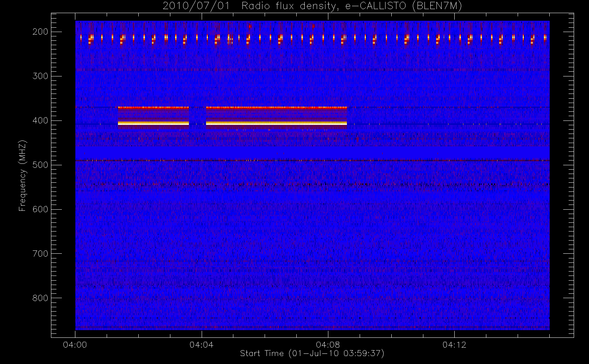Click the 400 frequency tick label
Image resolution: width=589 pixels, height=364 pixels.
point(40,120)
